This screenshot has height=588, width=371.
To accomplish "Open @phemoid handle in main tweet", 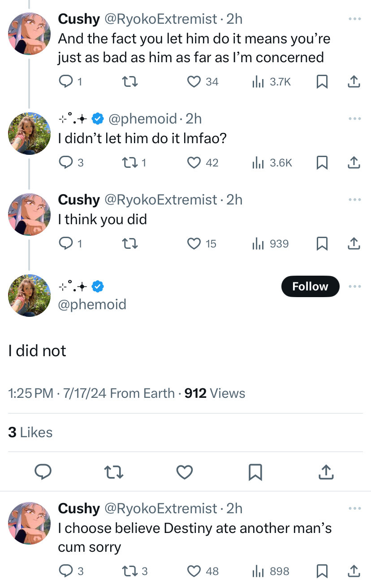I will click(x=92, y=304).
